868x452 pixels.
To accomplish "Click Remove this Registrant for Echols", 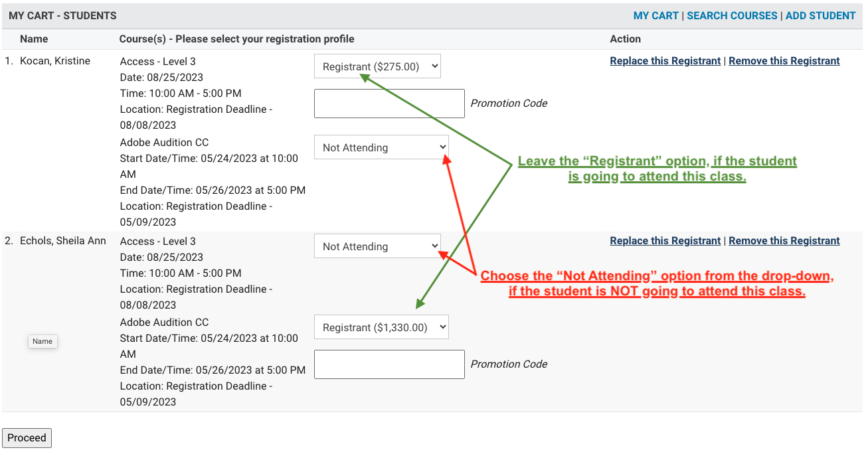I will 784,240.
